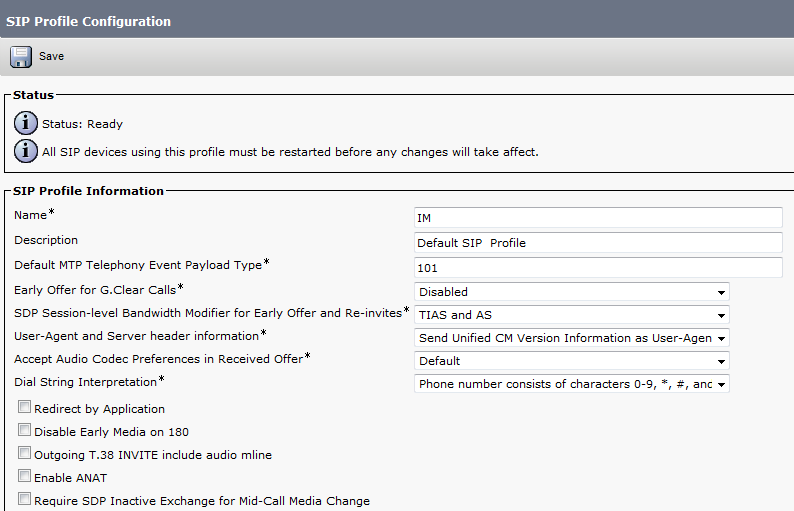Viewport: 794px width, 511px height.
Task: Tick Disable Early Media on 180
Action: coord(24,431)
